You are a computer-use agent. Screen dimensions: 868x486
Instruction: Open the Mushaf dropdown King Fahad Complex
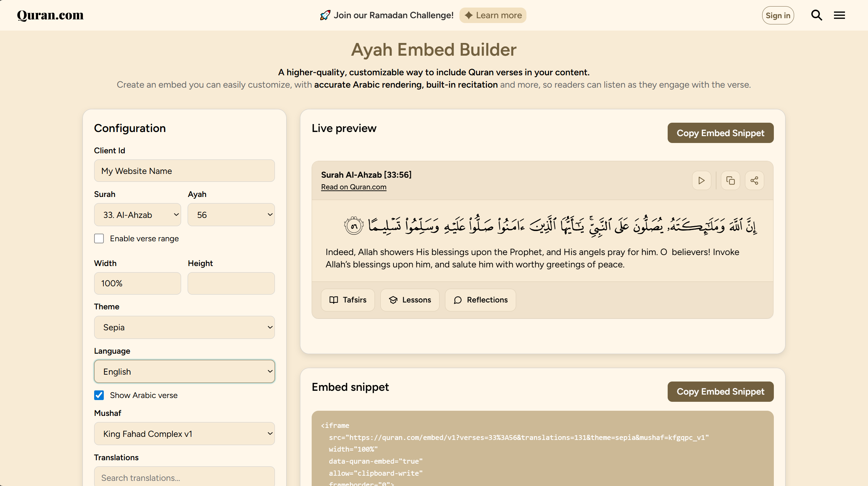click(x=185, y=434)
